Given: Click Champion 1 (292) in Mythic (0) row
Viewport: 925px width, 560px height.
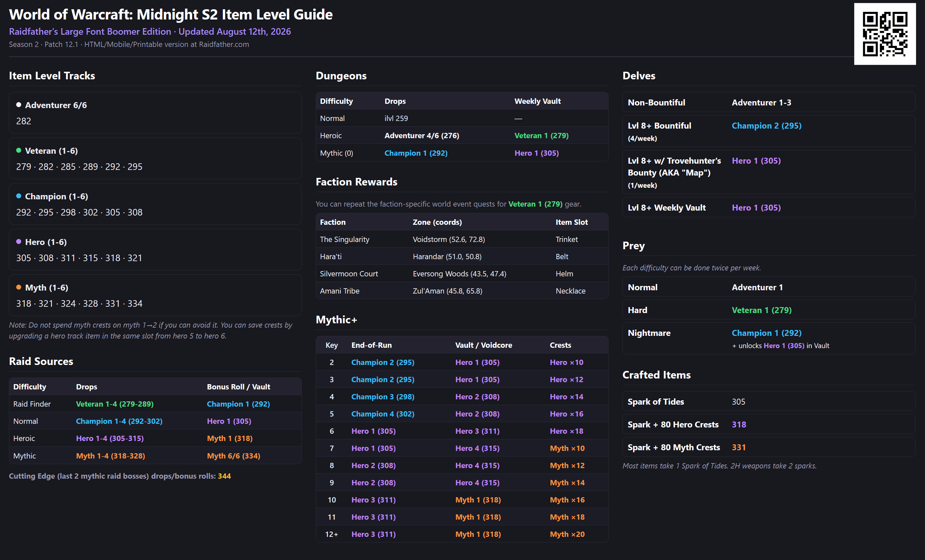Looking at the screenshot, I should [416, 153].
